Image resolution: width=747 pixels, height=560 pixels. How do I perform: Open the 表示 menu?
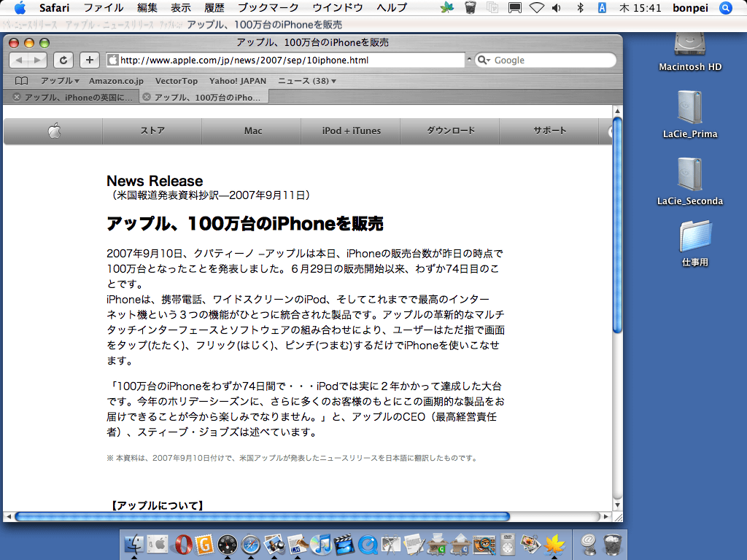coord(181,7)
